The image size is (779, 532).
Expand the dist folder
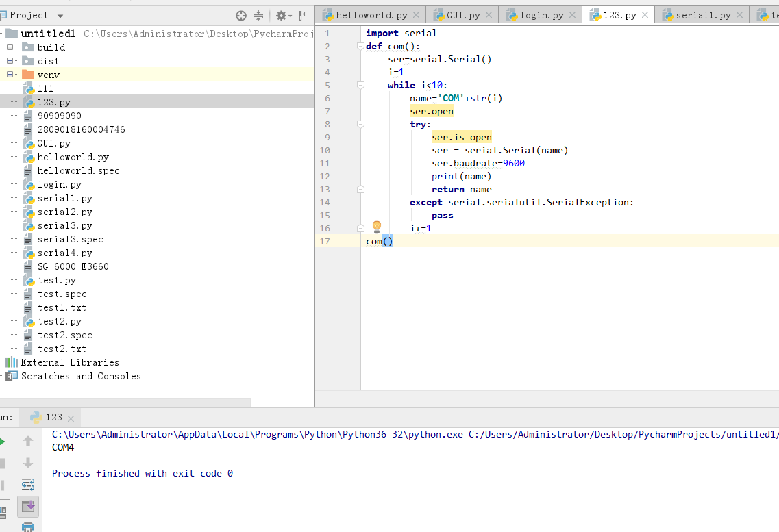point(10,61)
